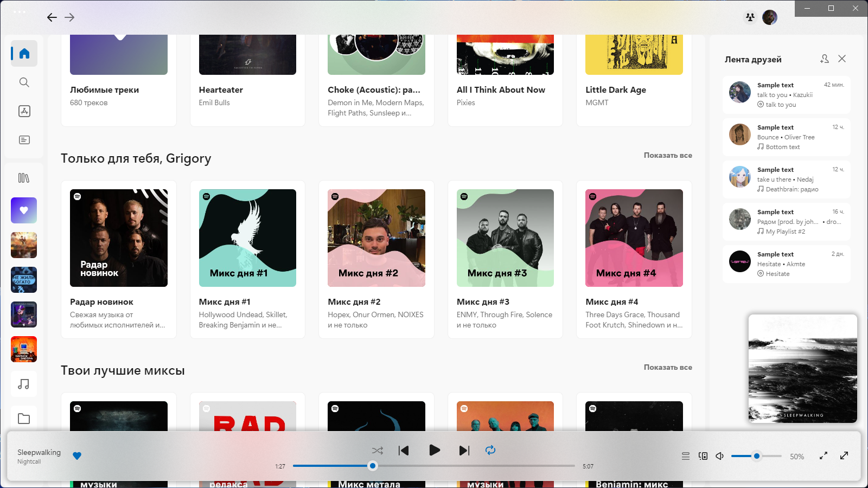Mute the volume speaker icon

(x=720, y=456)
